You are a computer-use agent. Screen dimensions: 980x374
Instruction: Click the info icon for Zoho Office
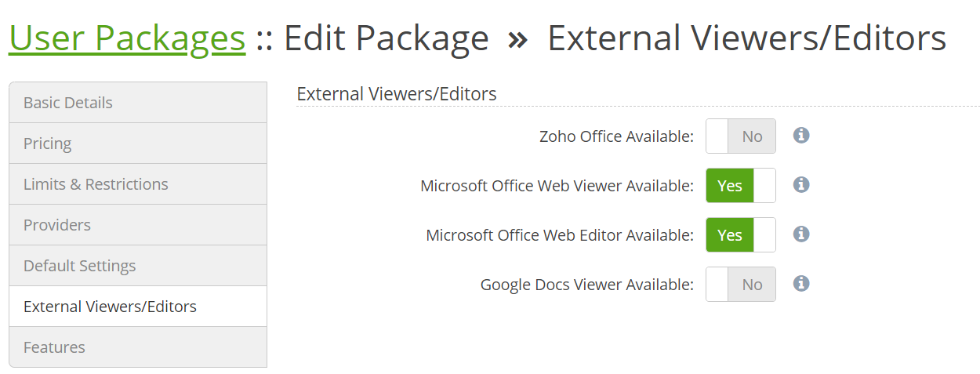[x=800, y=136]
